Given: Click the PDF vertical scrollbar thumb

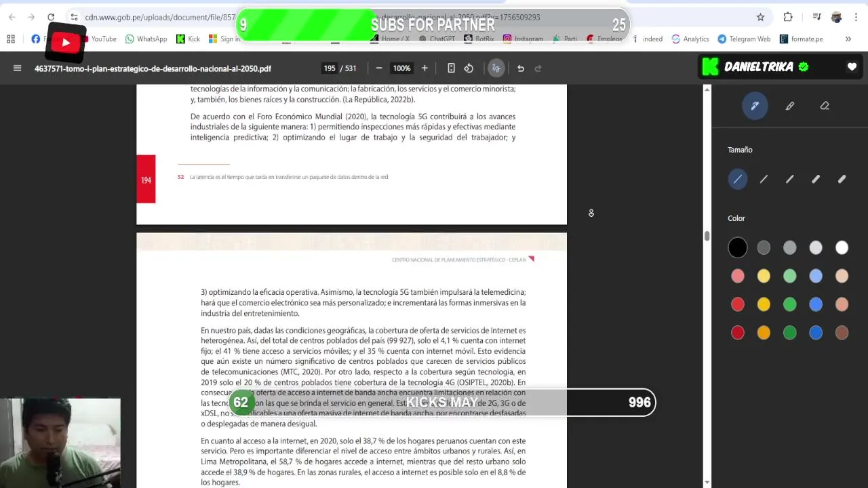Looking at the screenshot, I should point(707,235).
